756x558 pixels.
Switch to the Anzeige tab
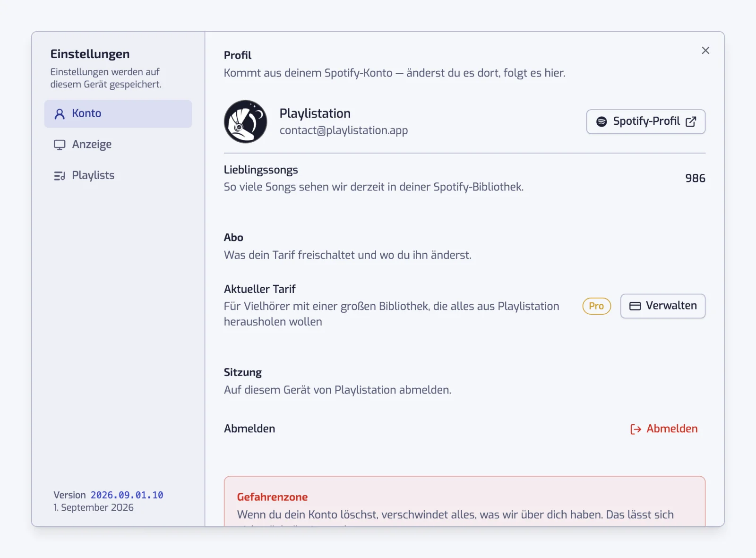click(118, 145)
